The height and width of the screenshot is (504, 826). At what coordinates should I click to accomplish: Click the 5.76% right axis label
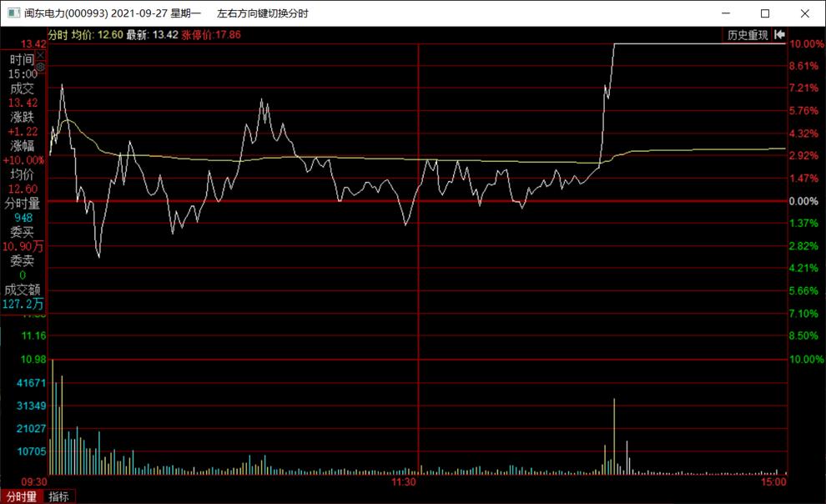(803, 111)
